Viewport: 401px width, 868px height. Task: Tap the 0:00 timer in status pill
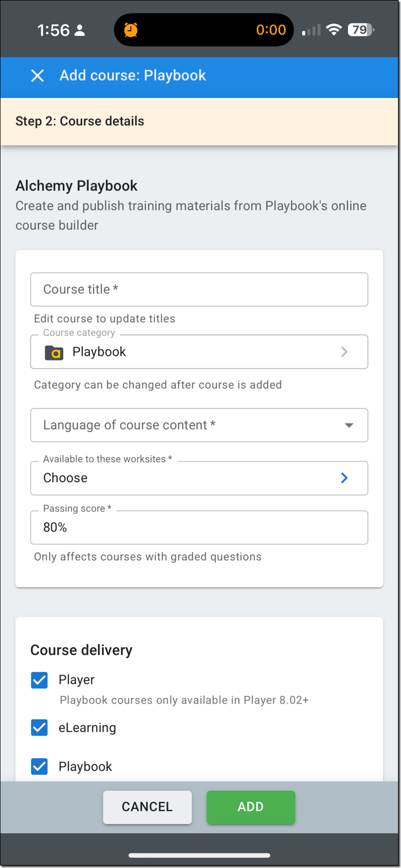(271, 30)
